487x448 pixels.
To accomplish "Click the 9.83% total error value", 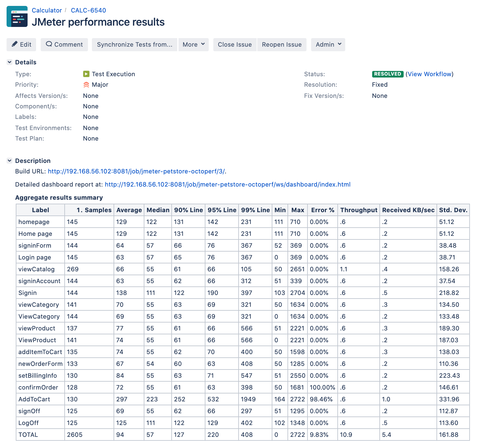I will 323,435.
